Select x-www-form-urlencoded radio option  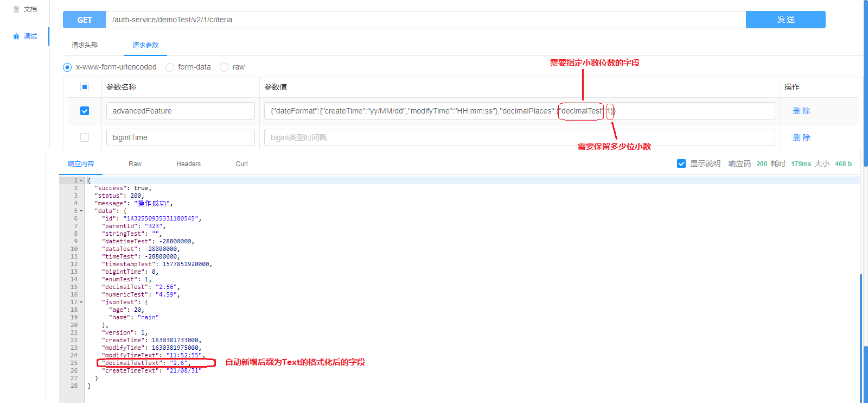67,67
